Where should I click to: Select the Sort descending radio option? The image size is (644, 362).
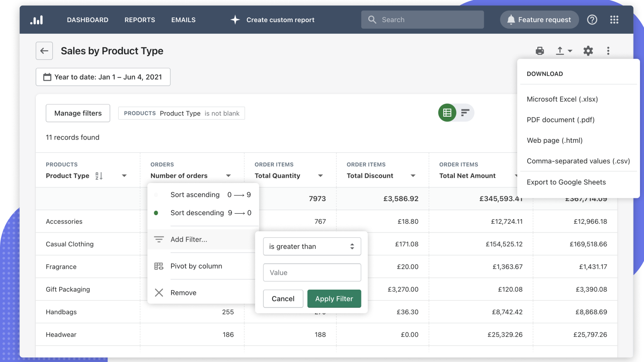pos(157,213)
